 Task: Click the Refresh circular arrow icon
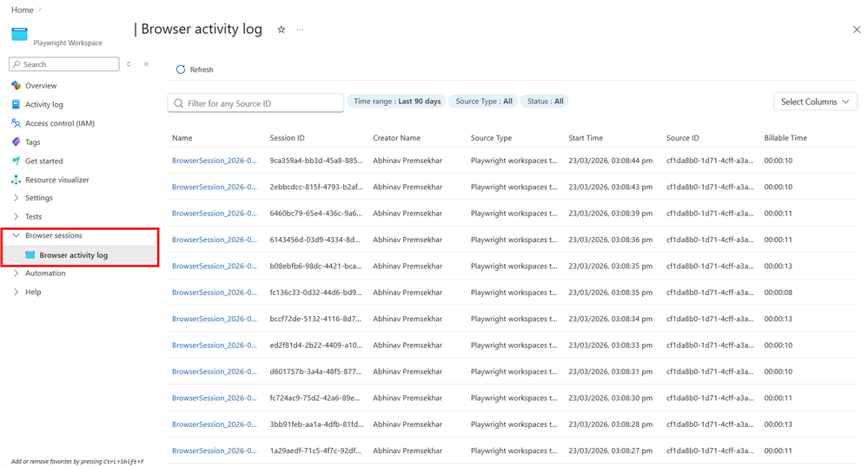[181, 69]
